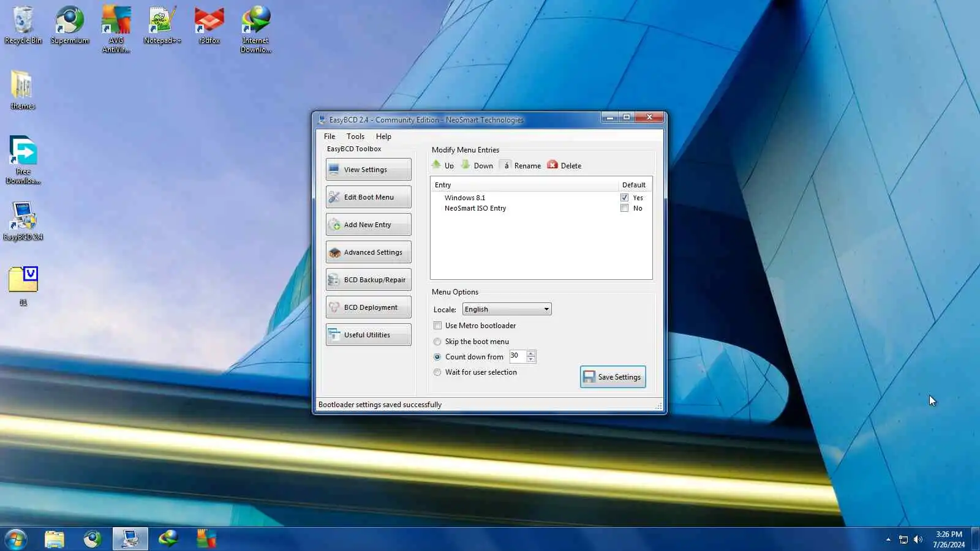Open the volume tray icon
The height and width of the screenshot is (551, 980).
pos(918,539)
